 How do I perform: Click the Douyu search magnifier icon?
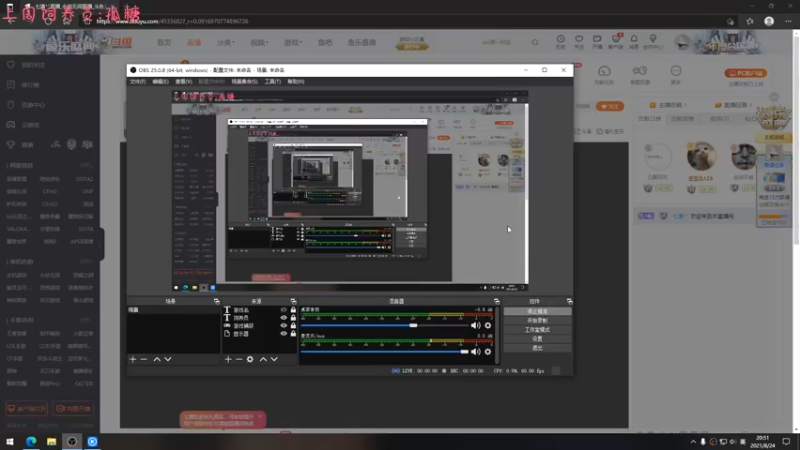535,42
